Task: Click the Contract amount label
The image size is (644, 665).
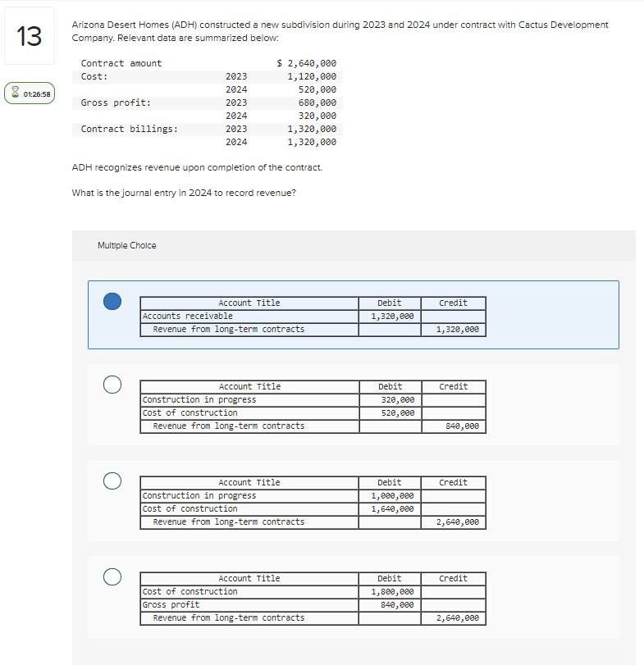Action: coord(121,63)
